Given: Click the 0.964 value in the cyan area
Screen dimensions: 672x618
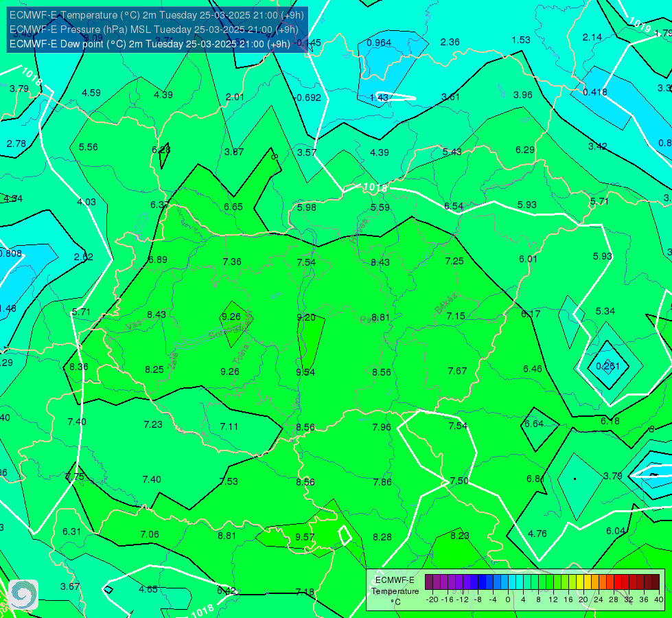Looking at the screenshot, I should point(379,43).
